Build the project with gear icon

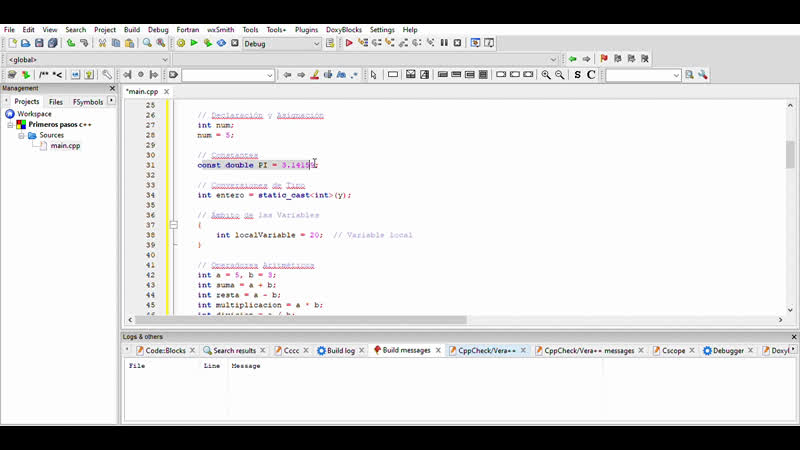pos(181,43)
